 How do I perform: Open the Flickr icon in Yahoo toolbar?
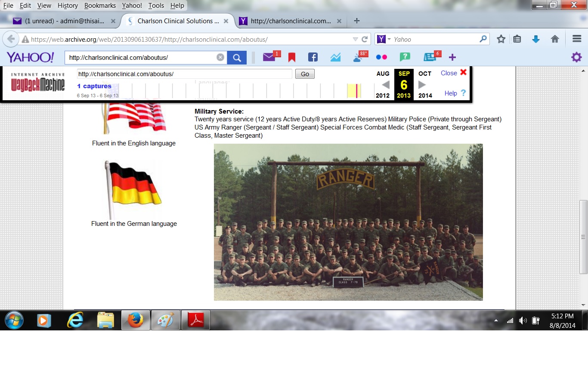coord(381,57)
